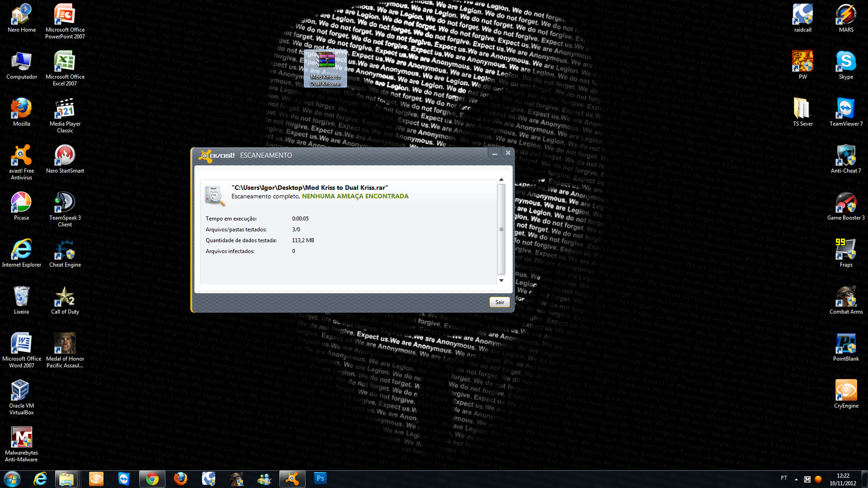Viewport: 868px width, 488px height.
Task: Select the CryEngine desktop icon
Action: pos(846,394)
